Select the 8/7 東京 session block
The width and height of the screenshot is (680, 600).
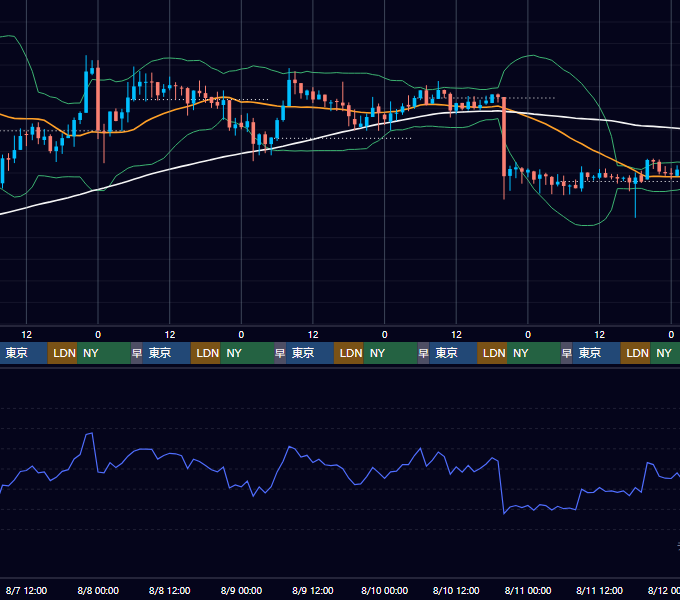23,353
